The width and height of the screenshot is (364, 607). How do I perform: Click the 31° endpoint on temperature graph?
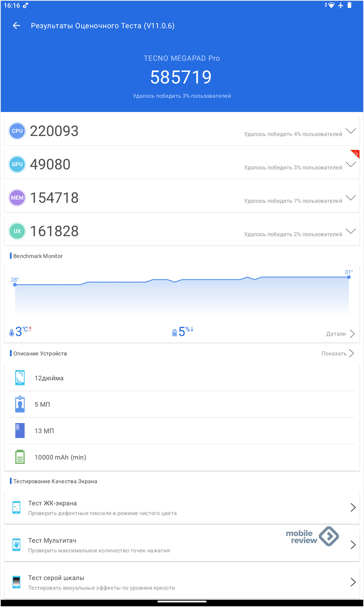point(349,277)
